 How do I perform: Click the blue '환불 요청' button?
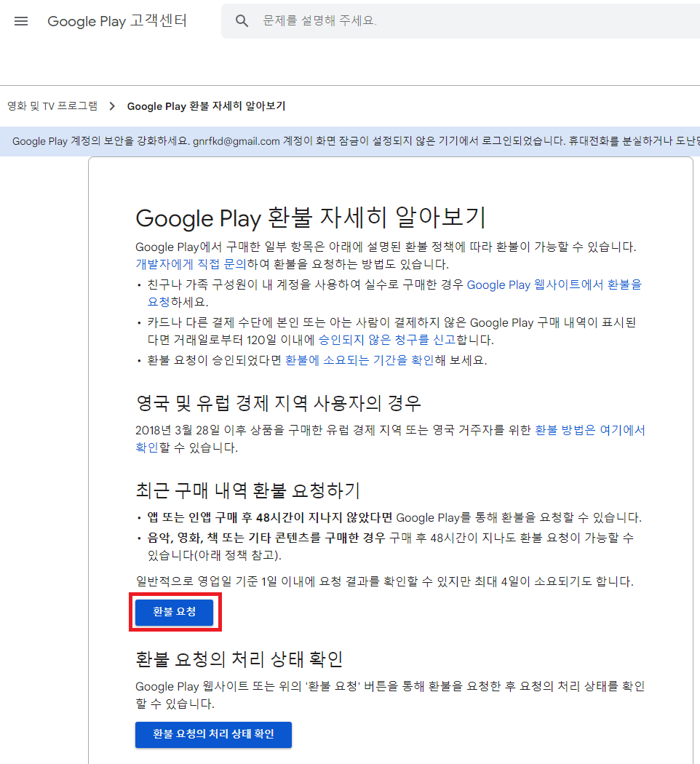coord(175,612)
